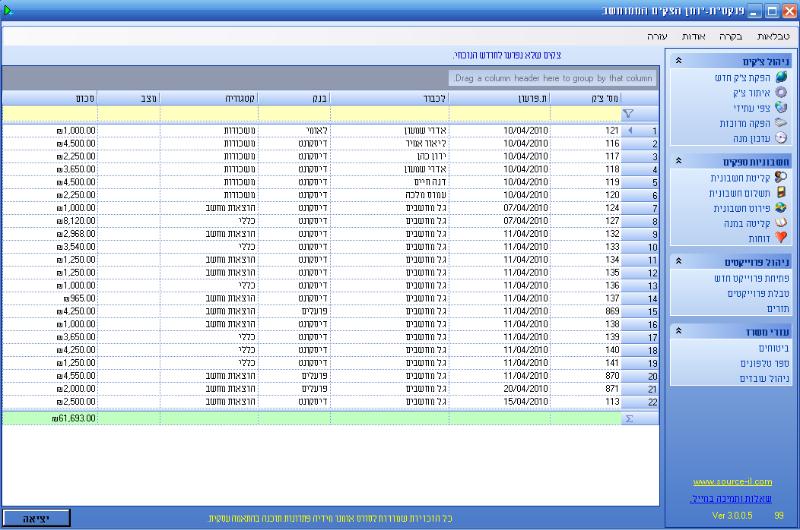Click the יציאה exit button
The height and width of the screenshot is (530, 800).
coord(36,518)
